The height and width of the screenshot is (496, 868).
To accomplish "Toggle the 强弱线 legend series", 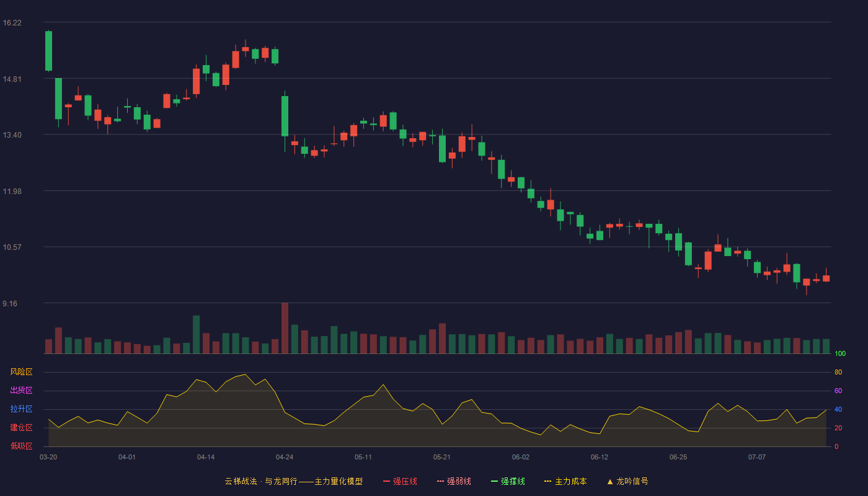I will click(454, 481).
